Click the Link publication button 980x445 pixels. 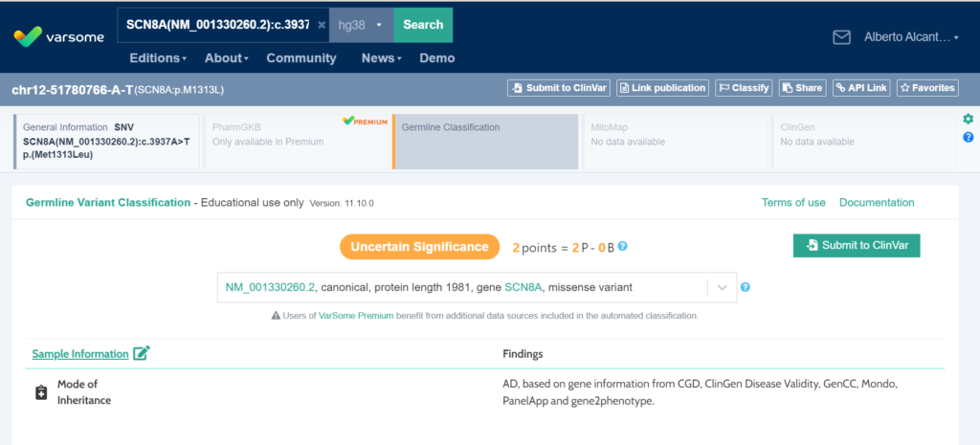pos(662,88)
